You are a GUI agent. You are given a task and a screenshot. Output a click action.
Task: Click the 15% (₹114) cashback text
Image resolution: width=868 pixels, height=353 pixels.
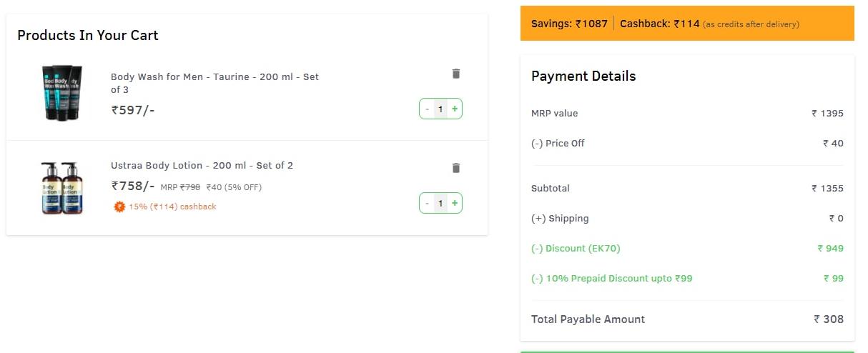coord(172,207)
